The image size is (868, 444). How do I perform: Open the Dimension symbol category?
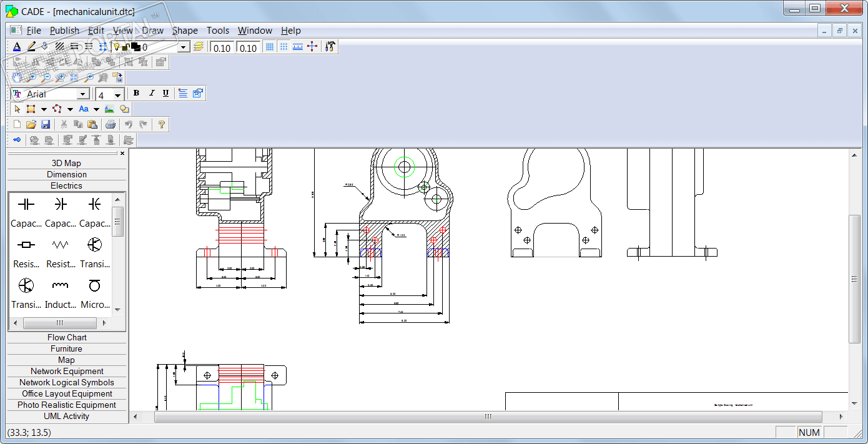66,175
